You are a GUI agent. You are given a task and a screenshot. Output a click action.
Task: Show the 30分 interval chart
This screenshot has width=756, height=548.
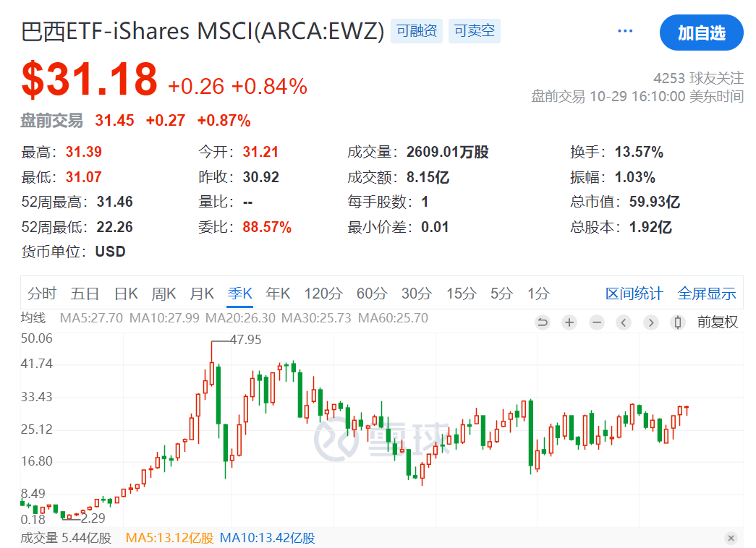point(417,294)
